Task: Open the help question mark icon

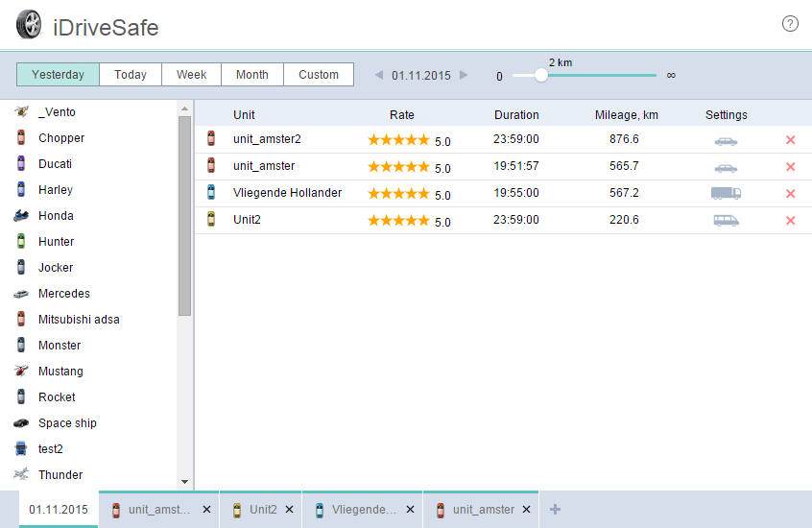Action: tap(790, 24)
